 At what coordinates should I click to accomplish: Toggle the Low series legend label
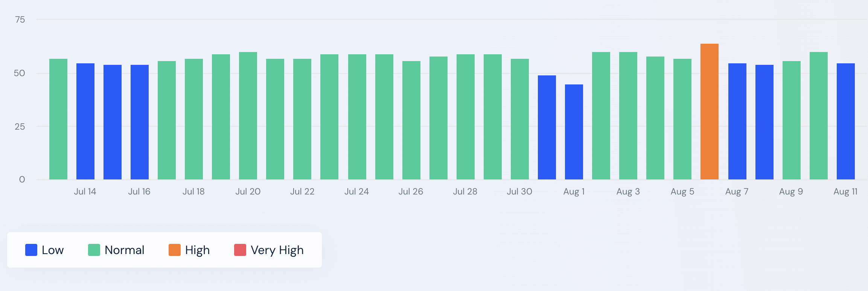[x=53, y=250]
